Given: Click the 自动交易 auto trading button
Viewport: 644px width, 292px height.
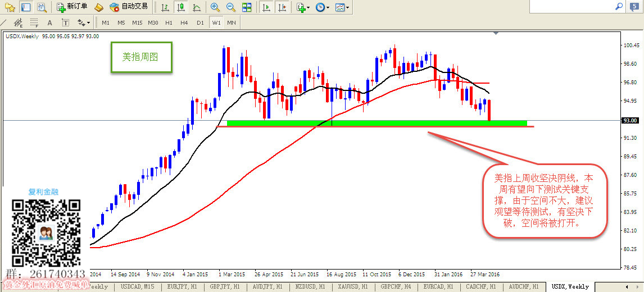Looking at the screenshot, I should click(129, 7).
